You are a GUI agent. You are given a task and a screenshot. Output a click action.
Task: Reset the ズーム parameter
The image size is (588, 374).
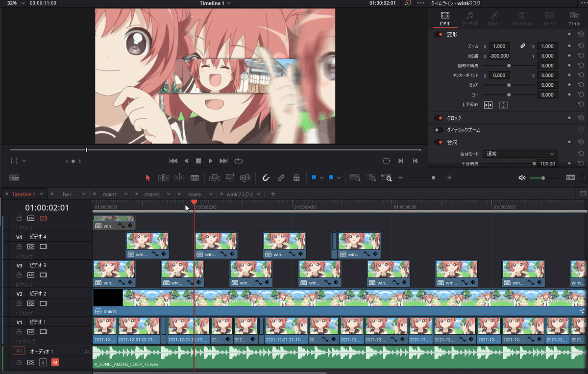pyautogui.click(x=581, y=46)
